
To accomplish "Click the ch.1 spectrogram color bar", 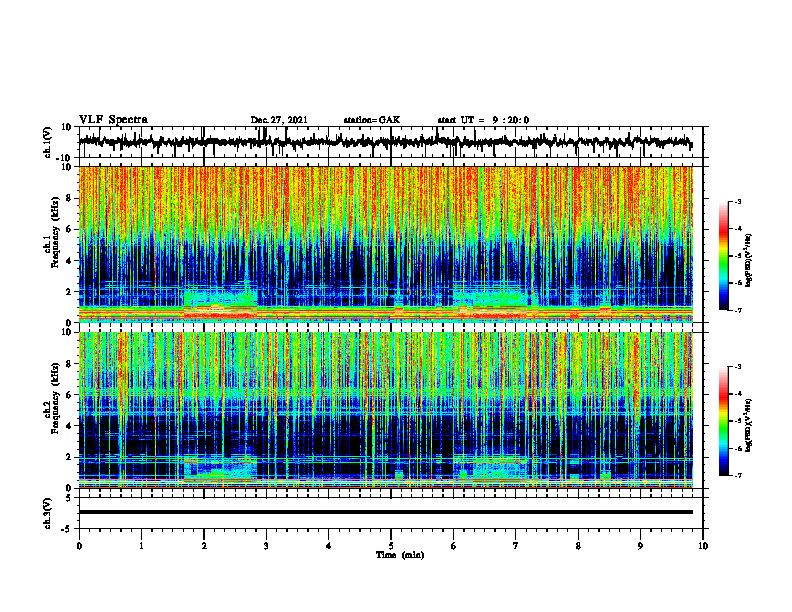I will click(x=723, y=256).
